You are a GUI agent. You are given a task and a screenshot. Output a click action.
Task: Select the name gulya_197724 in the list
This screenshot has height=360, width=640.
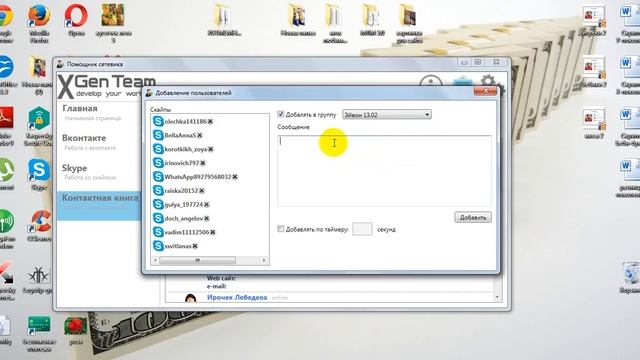coord(184,205)
